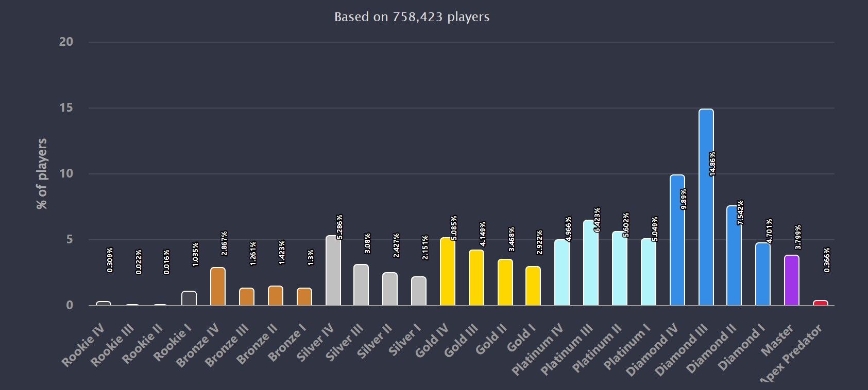
Task: Click the red Apex Predator bar
Action: pyautogui.click(x=821, y=303)
